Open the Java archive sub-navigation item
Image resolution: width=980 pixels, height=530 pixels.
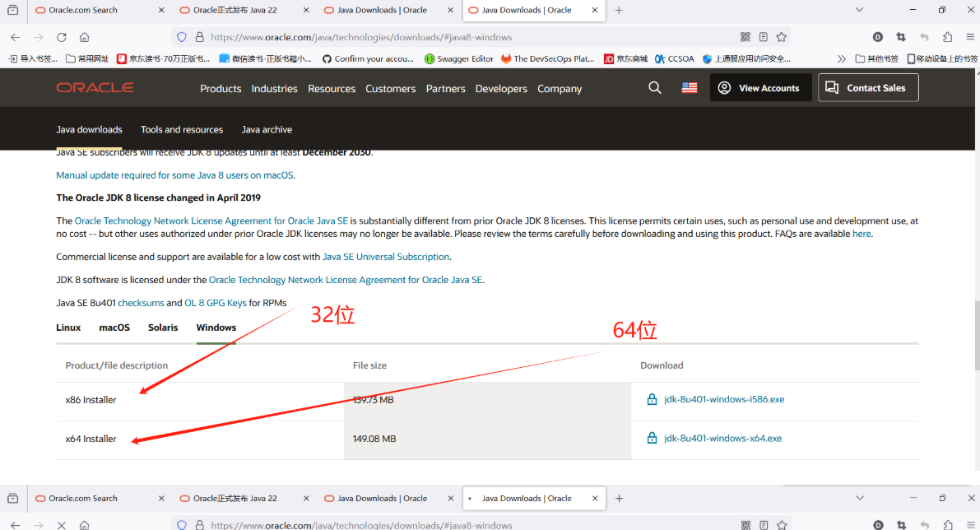[x=267, y=129]
